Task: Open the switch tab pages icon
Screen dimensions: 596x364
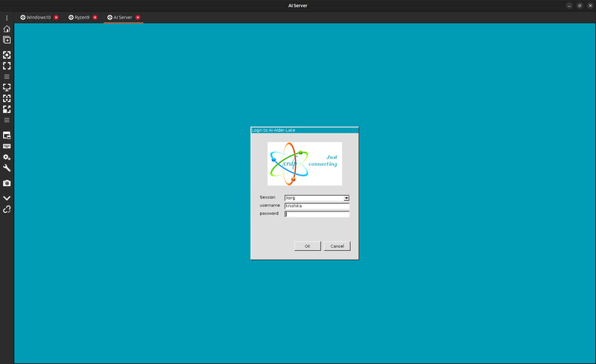Action: tap(7, 135)
